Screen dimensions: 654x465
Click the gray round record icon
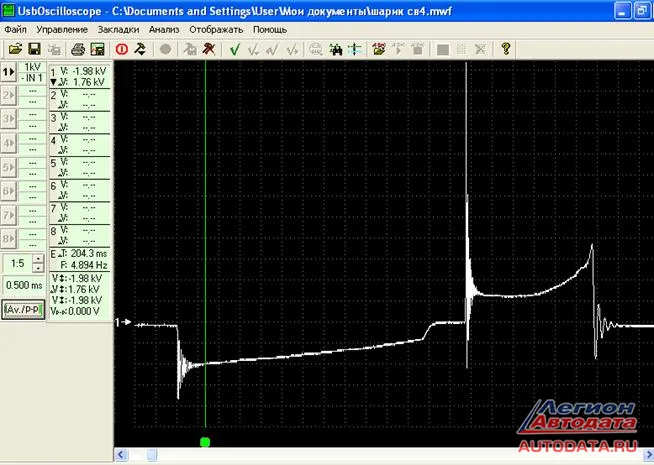166,49
